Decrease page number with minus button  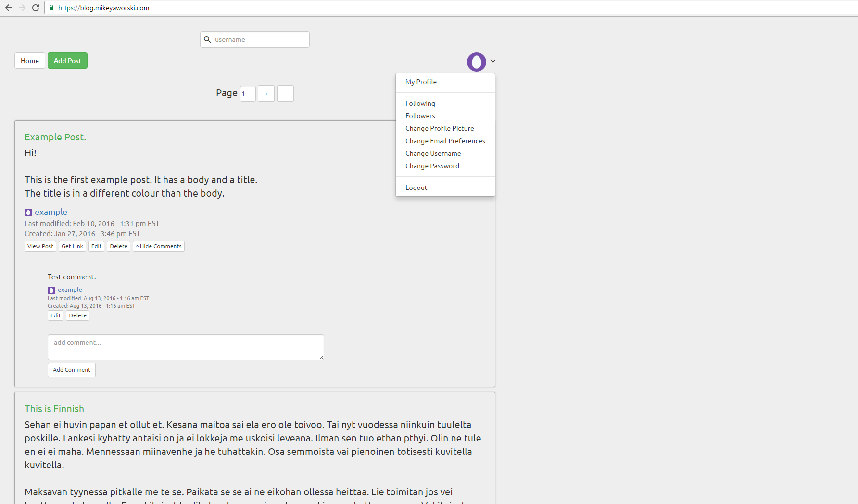click(285, 94)
